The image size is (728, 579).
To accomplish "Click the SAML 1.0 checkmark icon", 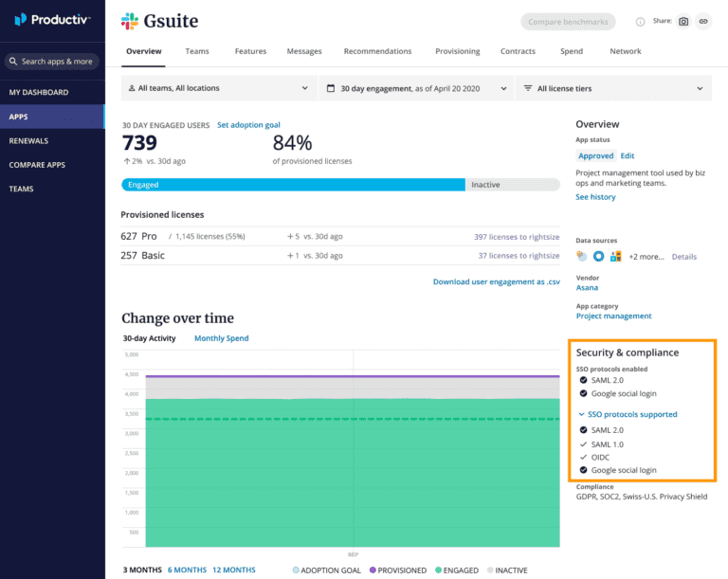I will tap(584, 444).
